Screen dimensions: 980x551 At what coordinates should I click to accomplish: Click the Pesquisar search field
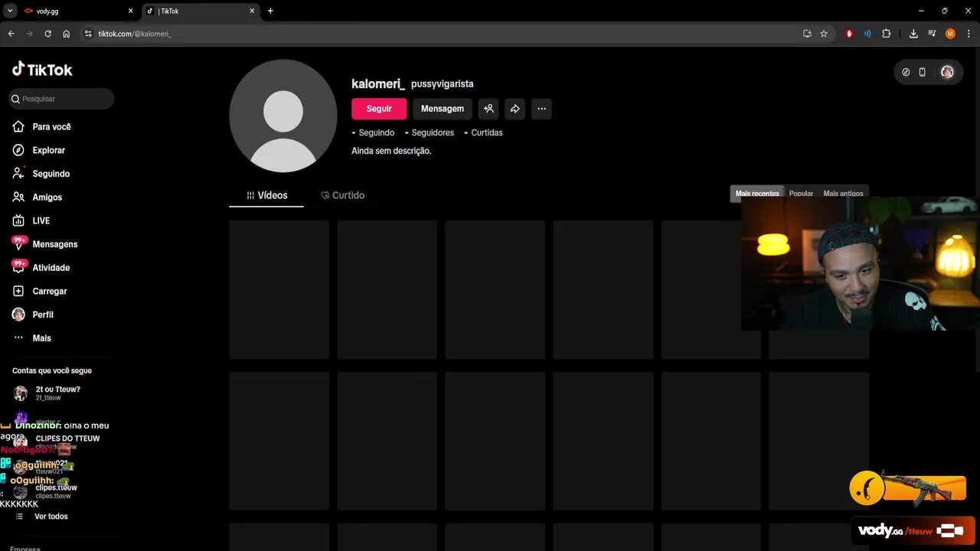coord(61,99)
